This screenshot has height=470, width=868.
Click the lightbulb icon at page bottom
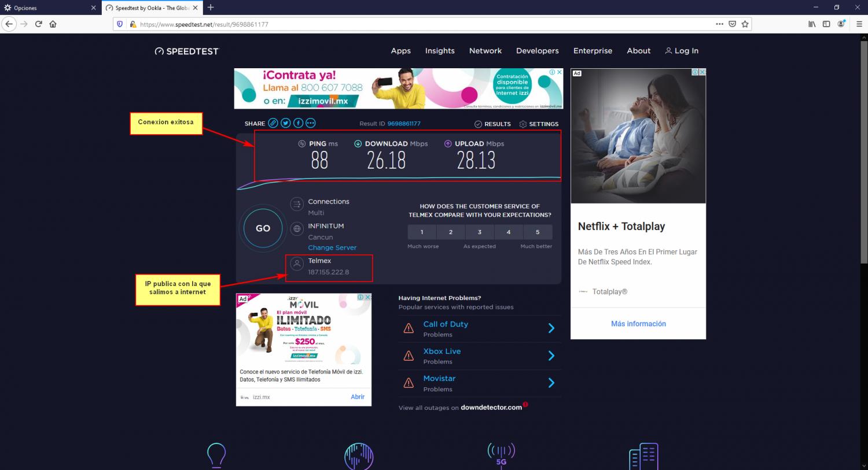[x=216, y=456]
